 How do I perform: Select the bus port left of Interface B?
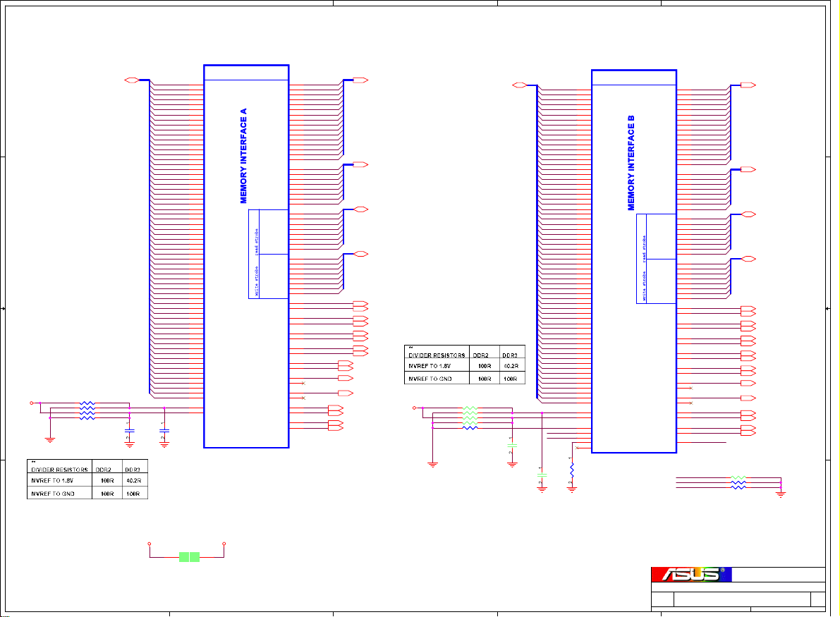point(519,85)
